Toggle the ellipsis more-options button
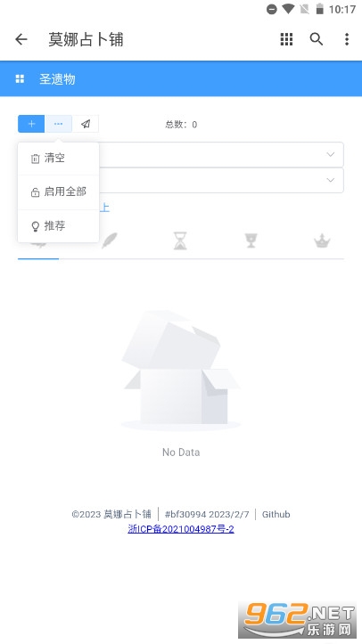362x644 pixels. coord(58,124)
